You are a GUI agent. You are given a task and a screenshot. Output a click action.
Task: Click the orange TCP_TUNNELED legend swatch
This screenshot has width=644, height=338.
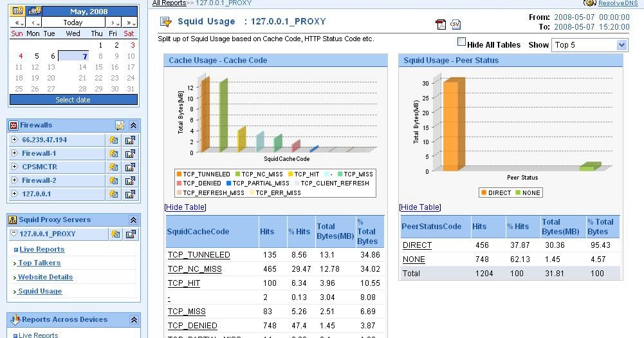click(x=179, y=174)
